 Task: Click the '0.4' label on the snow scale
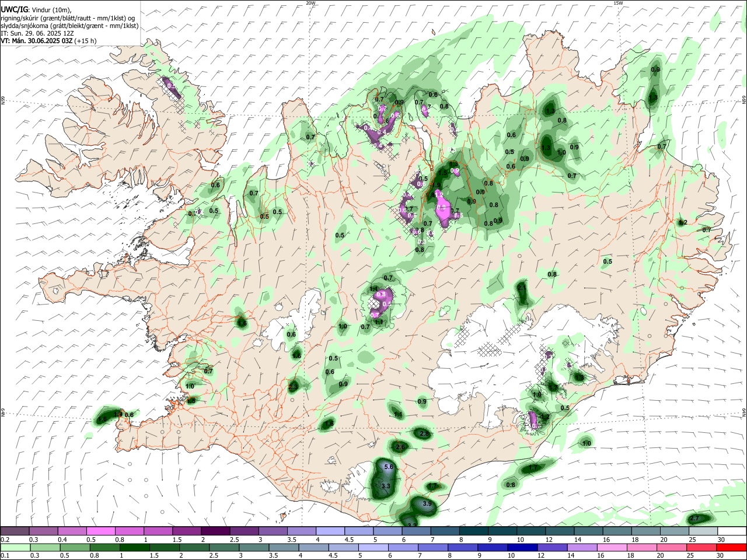[x=62, y=540]
